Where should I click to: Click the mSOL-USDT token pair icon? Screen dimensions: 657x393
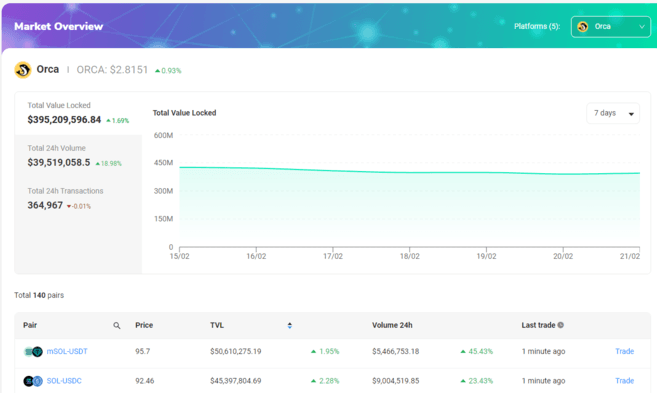(x=34, y=352)
